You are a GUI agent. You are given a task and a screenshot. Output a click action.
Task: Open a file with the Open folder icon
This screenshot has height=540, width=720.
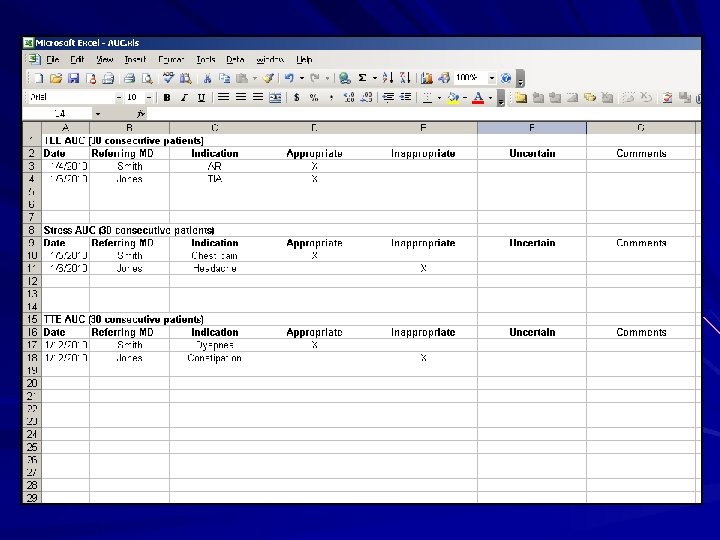pyautogui.click(x=56, y=79)
